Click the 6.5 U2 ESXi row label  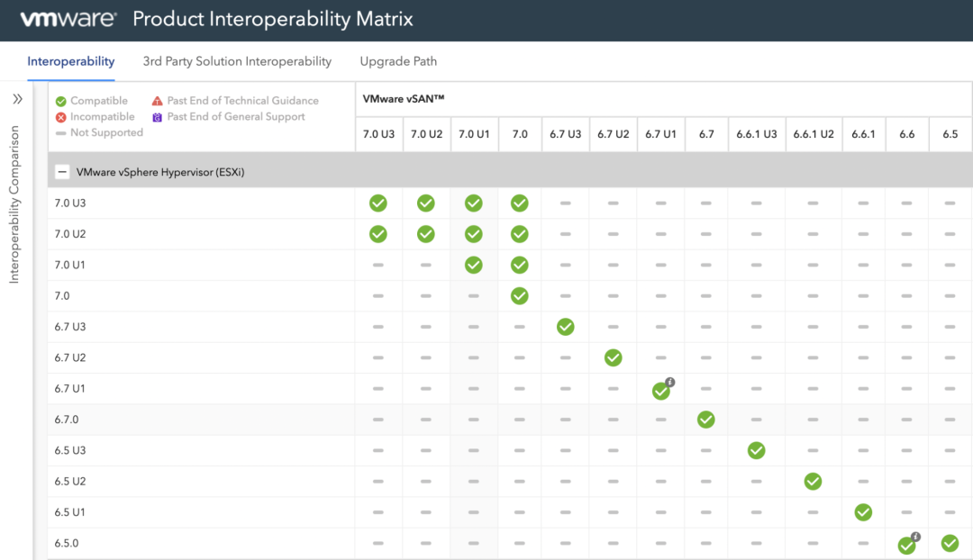tap(70, 482)
